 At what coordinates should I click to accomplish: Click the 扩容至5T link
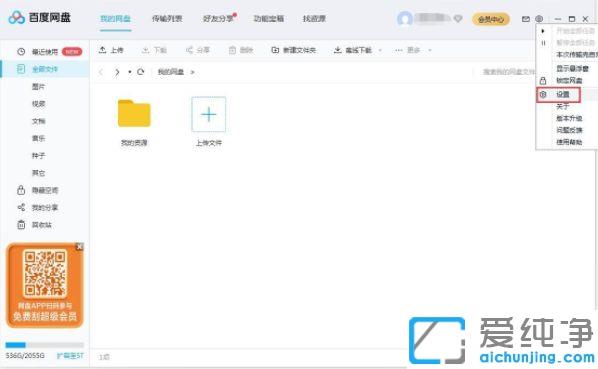(70, 356)
